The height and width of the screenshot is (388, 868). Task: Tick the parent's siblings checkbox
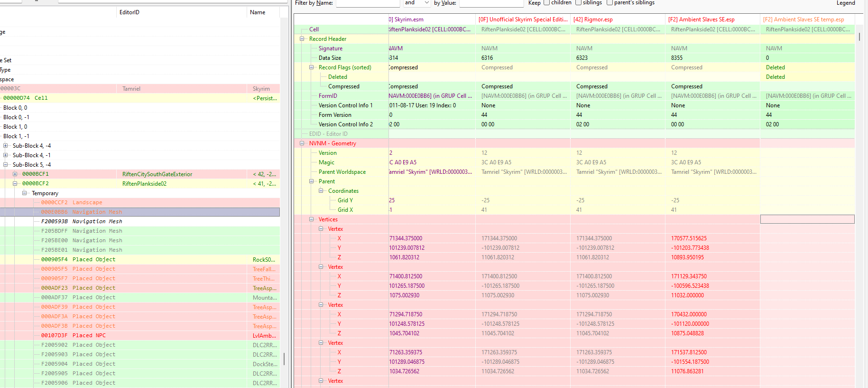[609, 2]
